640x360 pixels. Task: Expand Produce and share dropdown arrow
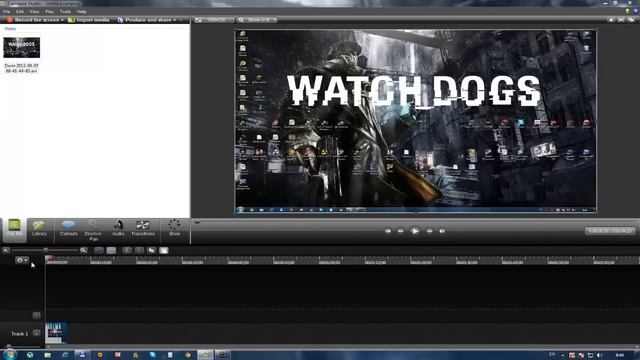[175, 20]
